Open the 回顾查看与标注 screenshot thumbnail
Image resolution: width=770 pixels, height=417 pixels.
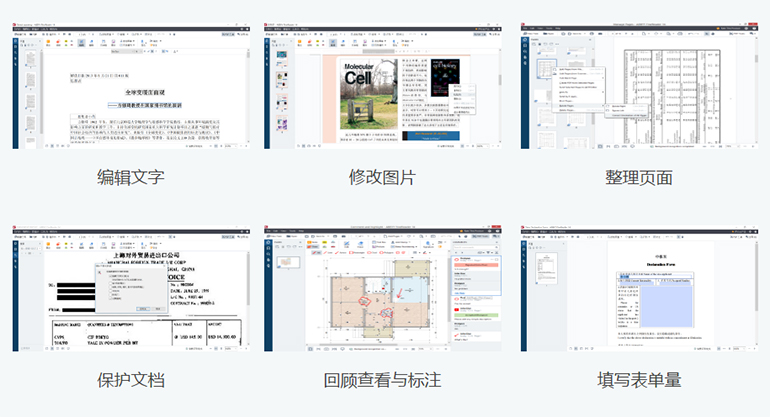[383, 289]
